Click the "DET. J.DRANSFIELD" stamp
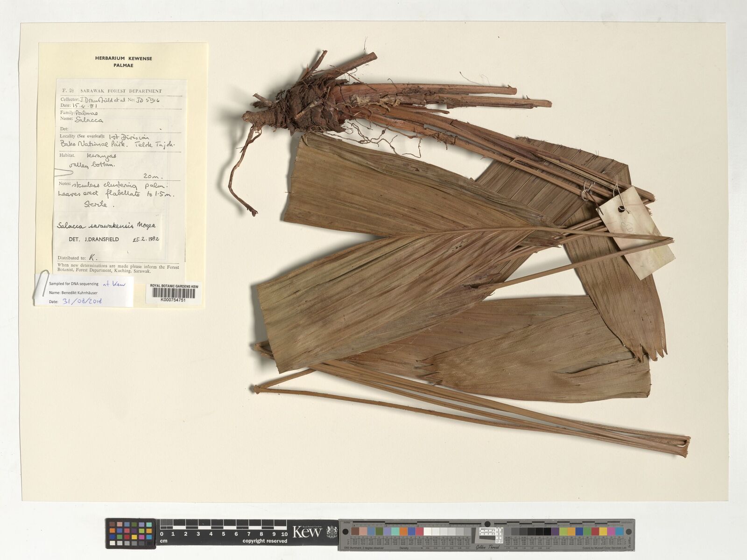This screenshot has height=560, width=747. tap(93, 239)
